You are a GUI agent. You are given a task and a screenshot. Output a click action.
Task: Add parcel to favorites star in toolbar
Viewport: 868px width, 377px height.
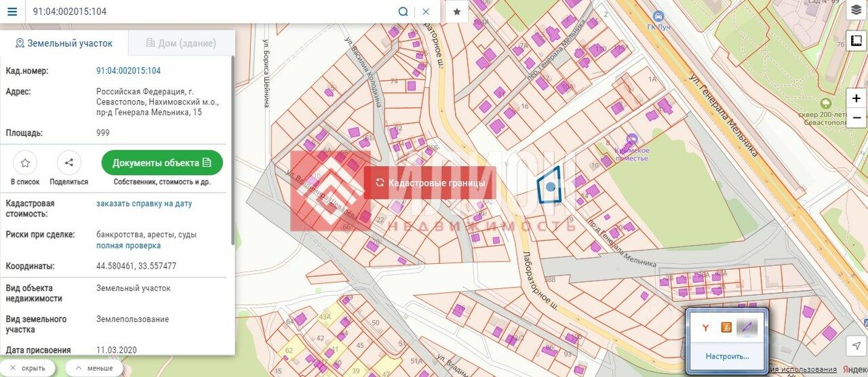pyautogui.click(x=457, y=12)
